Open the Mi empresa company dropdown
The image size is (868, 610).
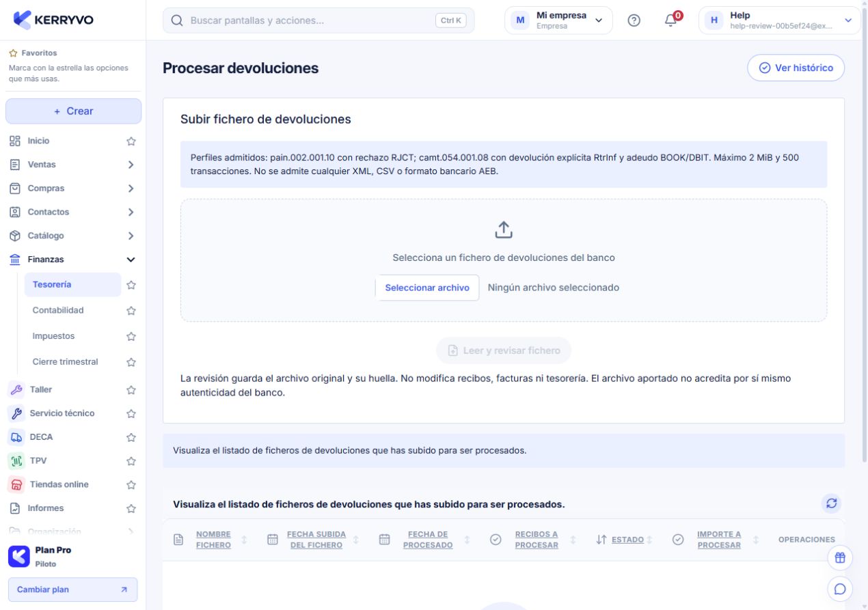[558, 20]
